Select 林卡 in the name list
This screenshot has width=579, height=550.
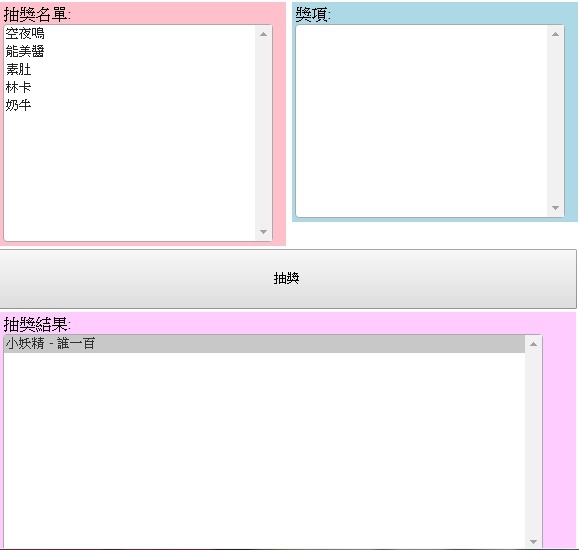pos(129,88)
